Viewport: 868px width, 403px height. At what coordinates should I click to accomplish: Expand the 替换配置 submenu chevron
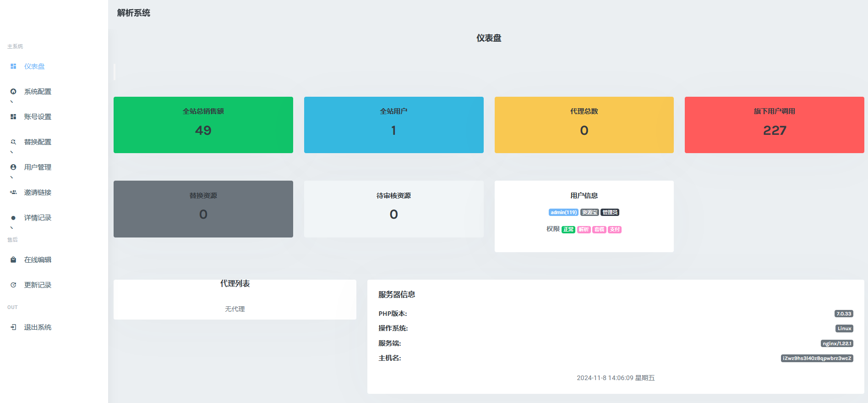coord(11,152)
